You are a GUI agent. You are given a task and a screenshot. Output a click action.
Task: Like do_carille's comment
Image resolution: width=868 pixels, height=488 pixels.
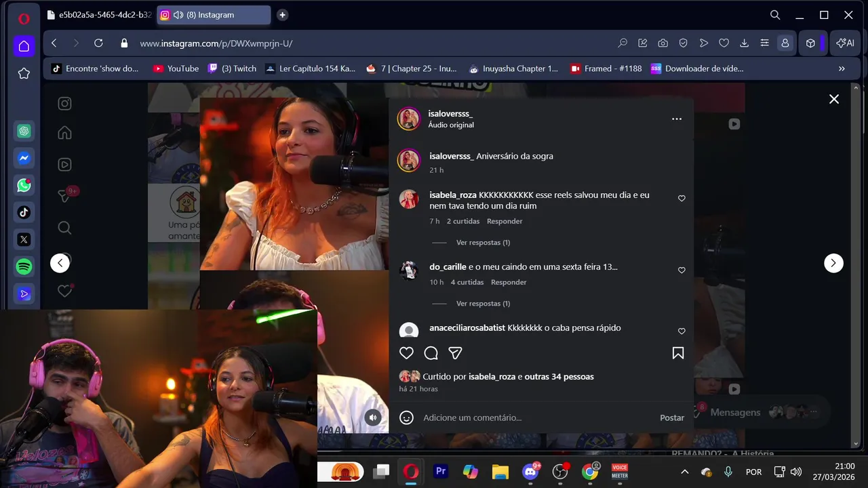[682, 270]
